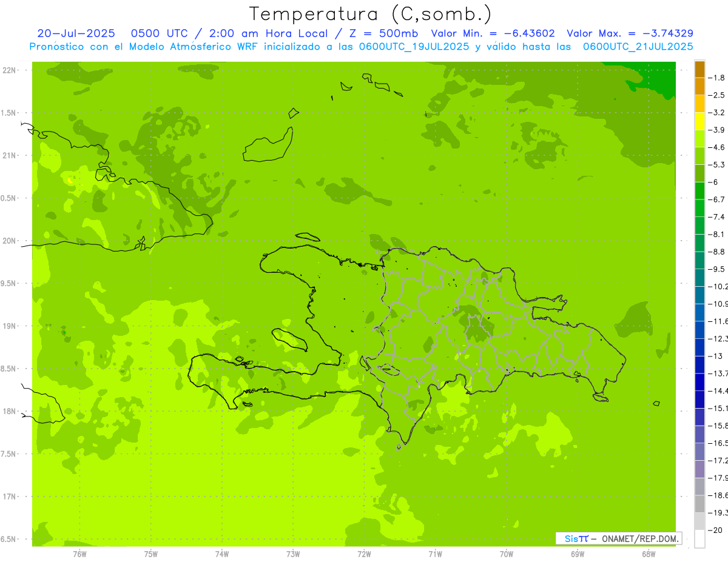Click the -3.2 colorbar value

point(718,113)
